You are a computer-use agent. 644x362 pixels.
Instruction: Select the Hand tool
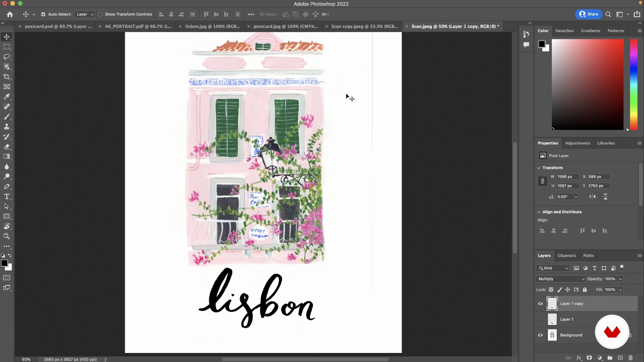7,227
